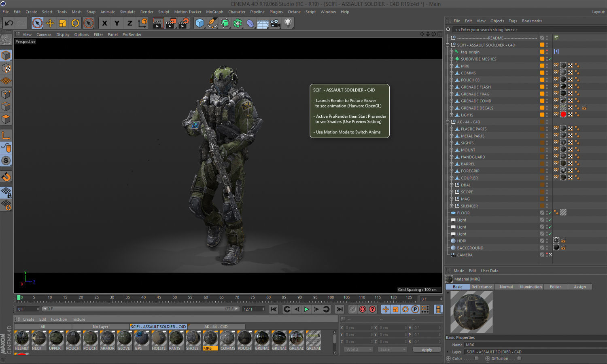Image resolution: width=607 pixels, height=364 pixels.
Task: Open viewport ProRender menu
Action: click(132, 34)
